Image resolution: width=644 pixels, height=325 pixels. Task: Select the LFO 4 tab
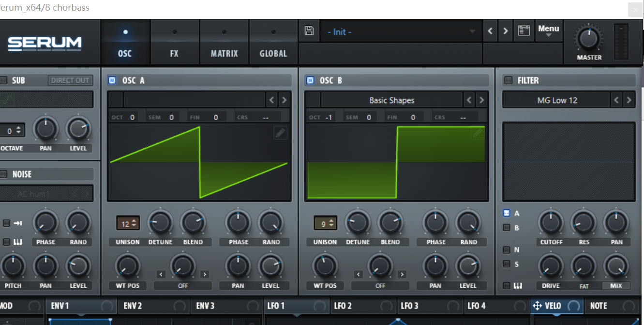[497, 306]
